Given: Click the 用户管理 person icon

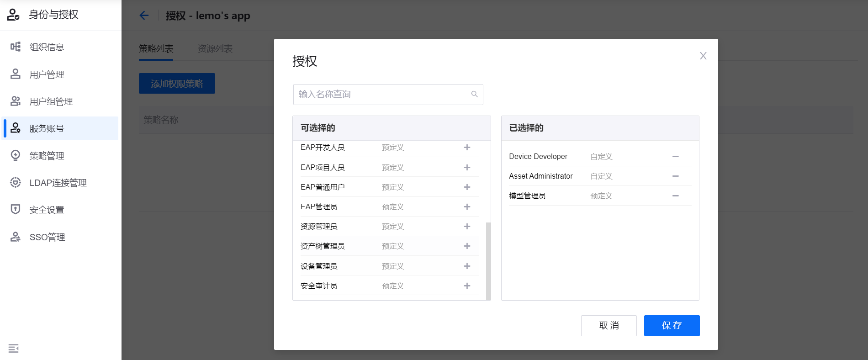Looking at the screenshot, I should [x=16, y=74].
